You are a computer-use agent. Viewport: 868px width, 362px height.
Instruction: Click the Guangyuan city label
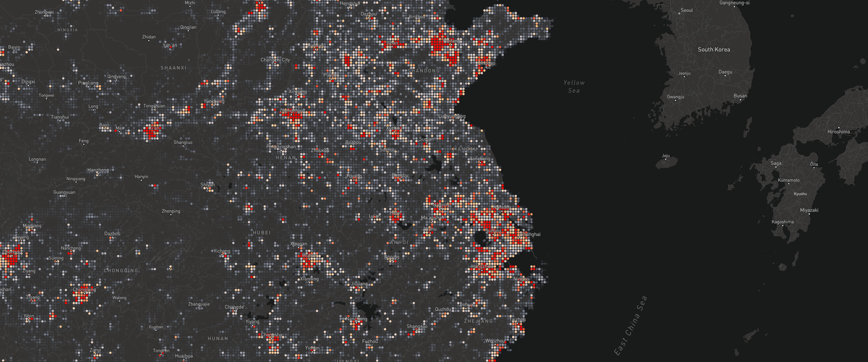tap(64, 192)
